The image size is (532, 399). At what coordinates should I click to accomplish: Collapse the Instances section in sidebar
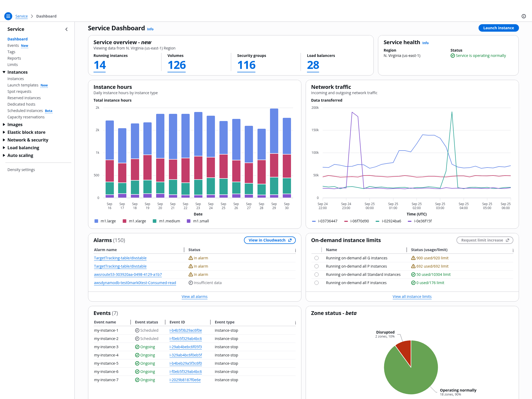coord(4,72)
